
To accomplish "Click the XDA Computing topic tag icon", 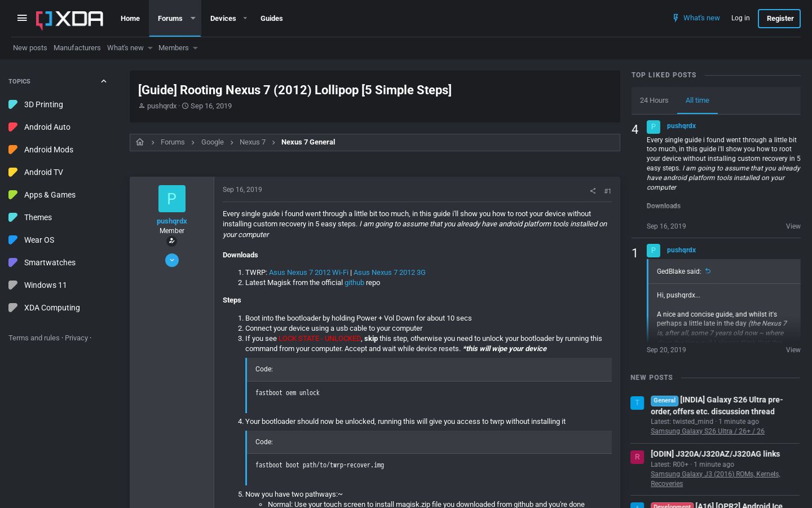I will (14, 308).
